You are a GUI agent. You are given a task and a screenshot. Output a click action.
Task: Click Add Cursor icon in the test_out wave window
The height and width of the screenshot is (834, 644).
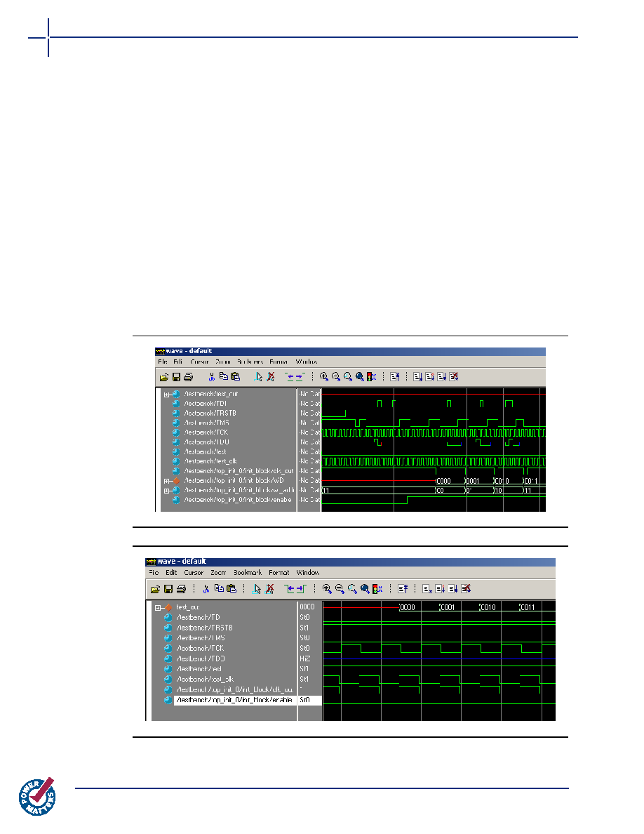point(257,589)
